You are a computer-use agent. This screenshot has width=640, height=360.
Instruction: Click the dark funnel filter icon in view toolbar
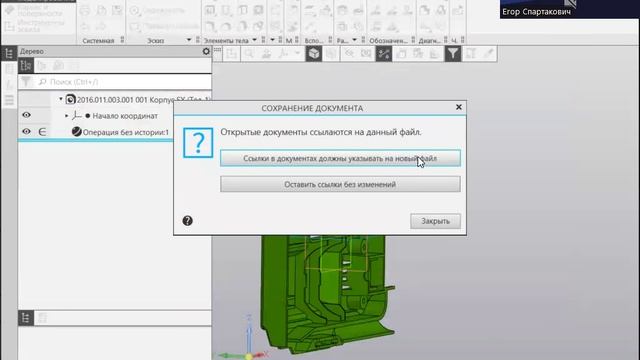coord(453,54)
